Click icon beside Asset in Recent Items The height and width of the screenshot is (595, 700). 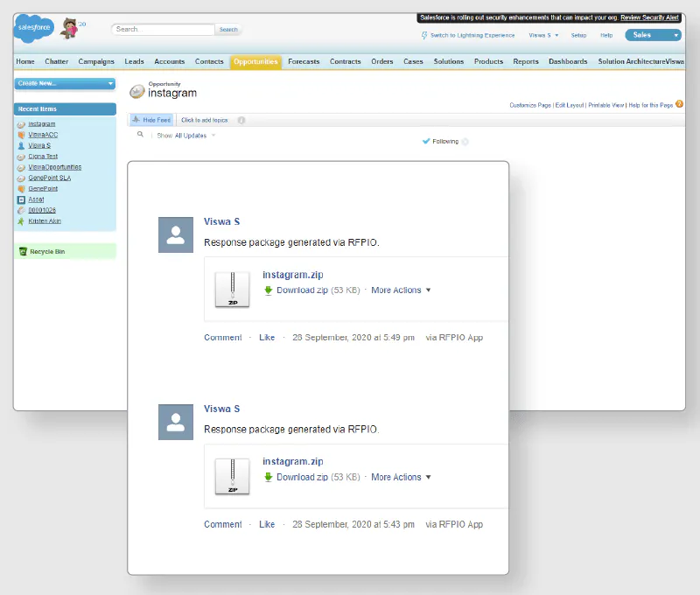point(21,200)
